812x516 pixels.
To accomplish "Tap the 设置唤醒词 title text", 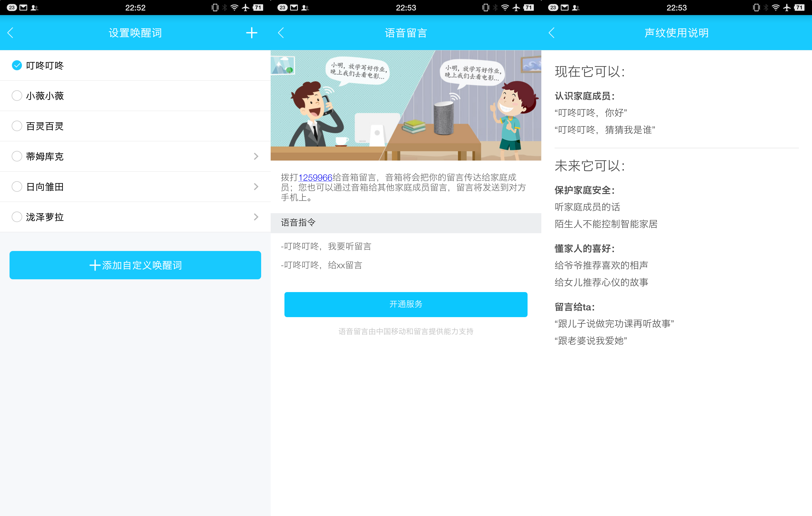I will click(x=135, y=33).
